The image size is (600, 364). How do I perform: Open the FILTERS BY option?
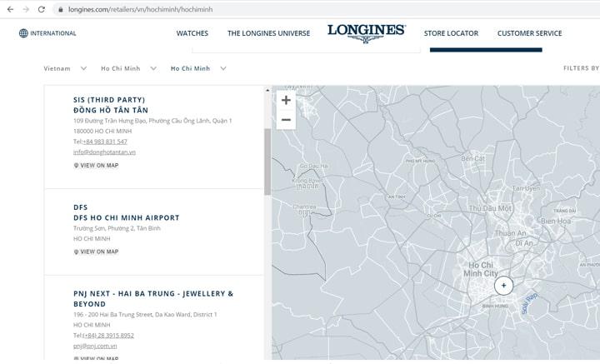(x=581, y=68)
